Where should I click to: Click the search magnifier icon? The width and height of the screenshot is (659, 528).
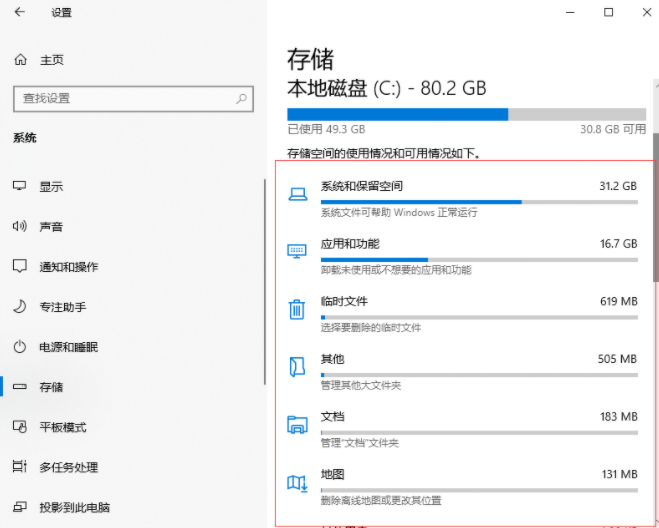241,98
